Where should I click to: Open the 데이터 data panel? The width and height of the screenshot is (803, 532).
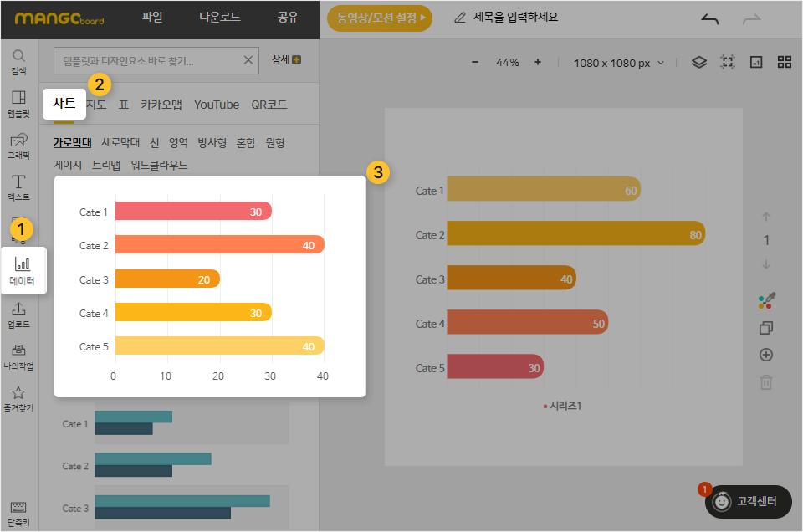[x=23, y=270]
